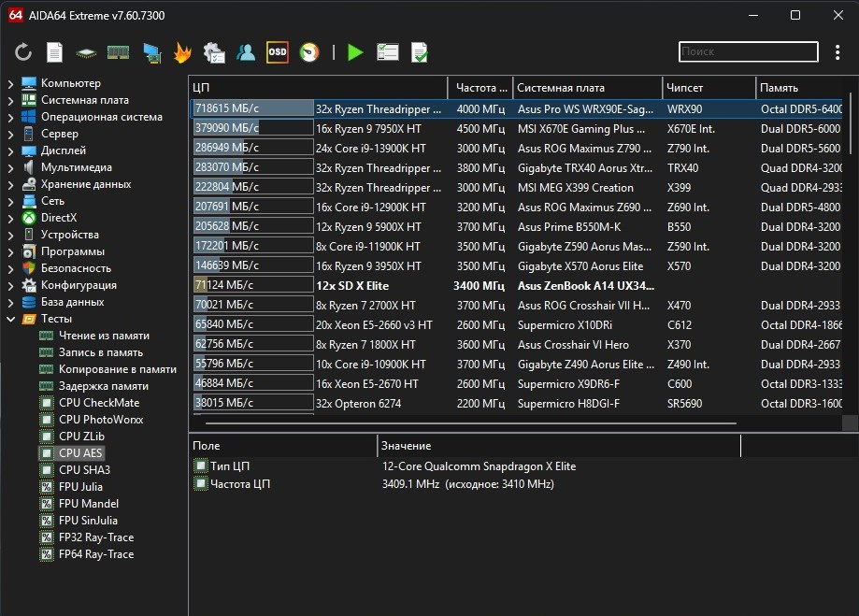859x616 pixels.
Task: Select the Чтение из памяти test
Action: 104,336
